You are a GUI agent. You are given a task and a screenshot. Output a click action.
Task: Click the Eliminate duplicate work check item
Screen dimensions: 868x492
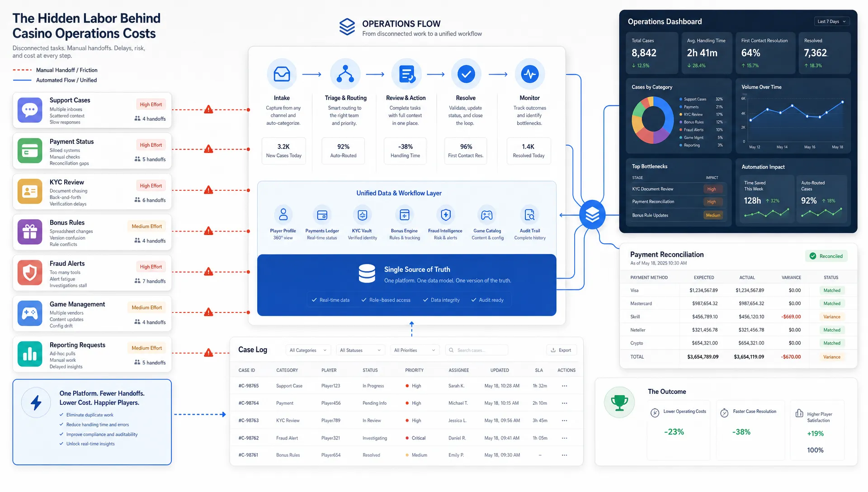tap(86, 415)
